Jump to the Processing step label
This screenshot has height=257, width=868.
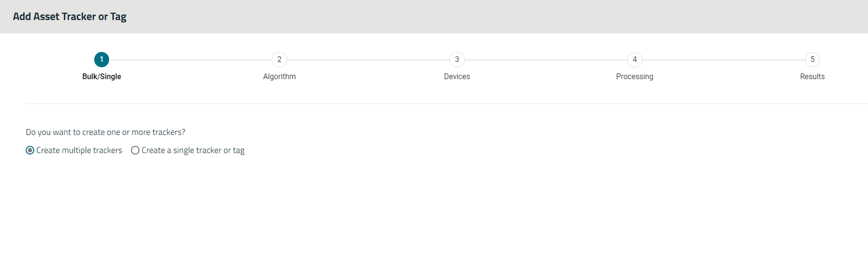pos(635,76)
